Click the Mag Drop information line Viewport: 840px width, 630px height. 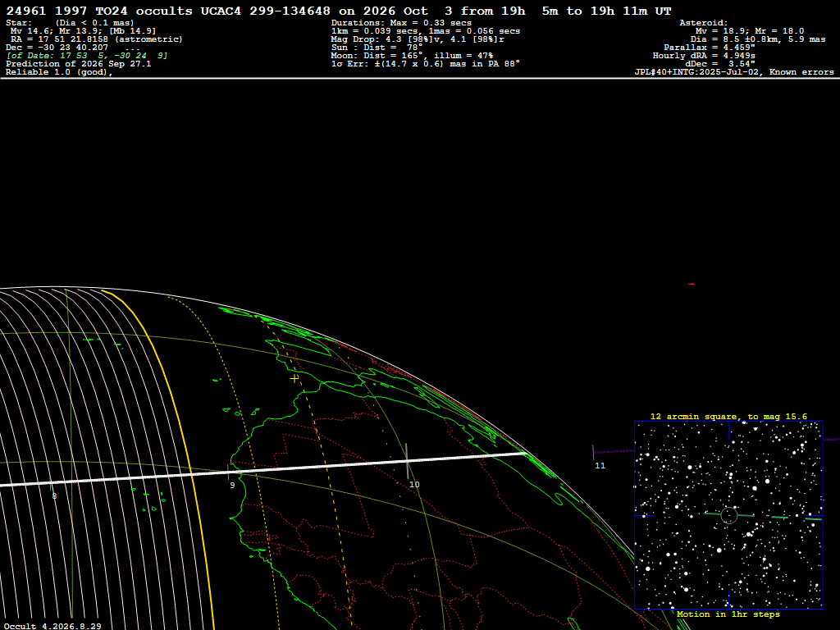pos(418,39)
